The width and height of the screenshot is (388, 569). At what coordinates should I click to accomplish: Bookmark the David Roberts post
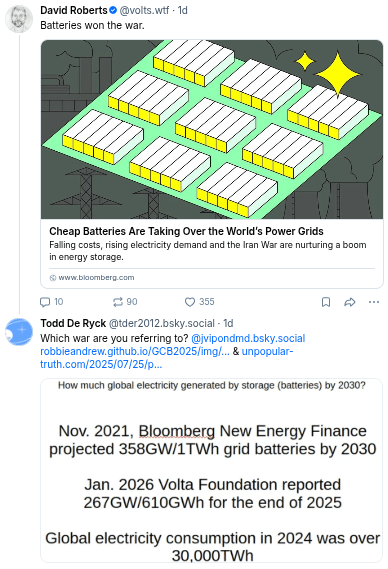click(326, 302)
